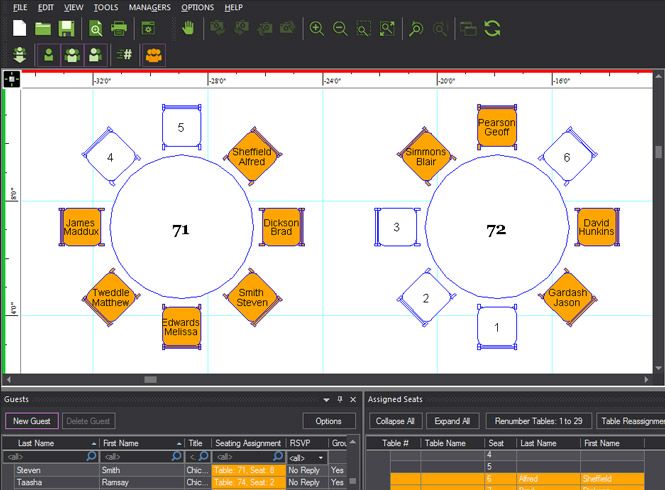The width and height of the screenshot is (665, 490).
Task: Click the printer icon
Action: [x=119, y=28]
